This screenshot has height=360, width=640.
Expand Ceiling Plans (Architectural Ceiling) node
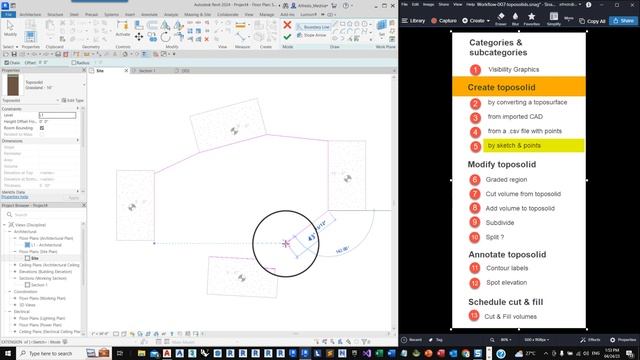click(x=15, y=265)
